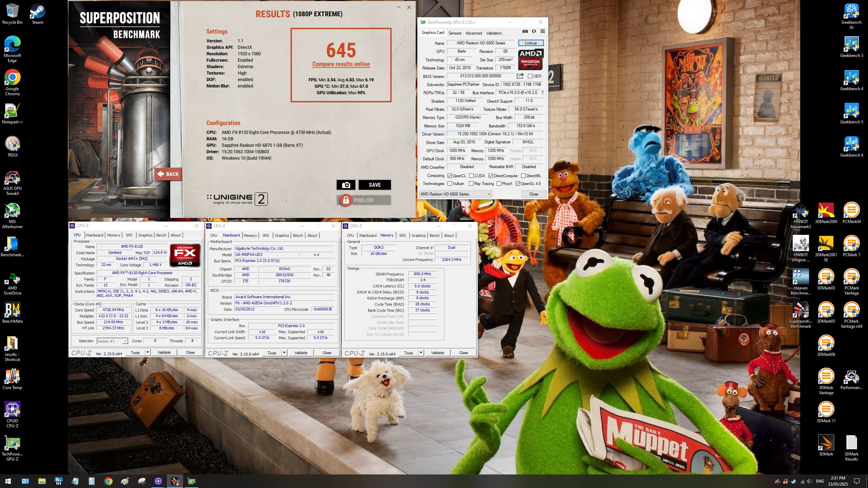Launch the Geekbench 6 desktop shortcut

tap(851, 147)
